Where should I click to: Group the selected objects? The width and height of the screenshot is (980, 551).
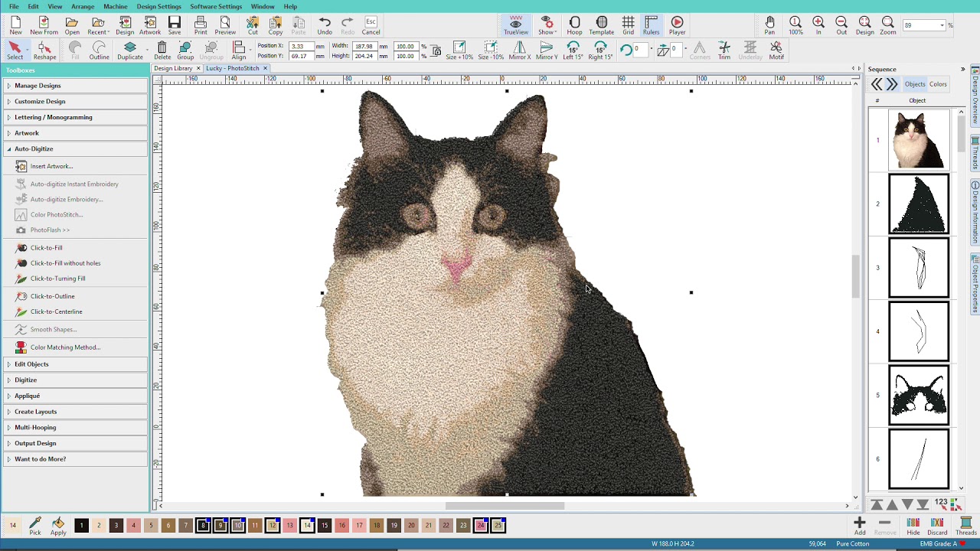pos(185,51)
